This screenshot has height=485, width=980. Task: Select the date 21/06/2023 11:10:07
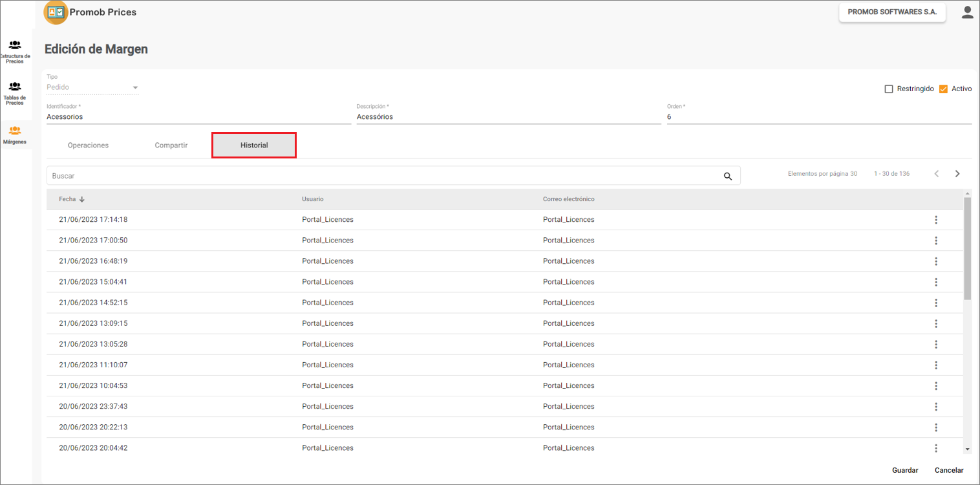(x=93, y=365)
